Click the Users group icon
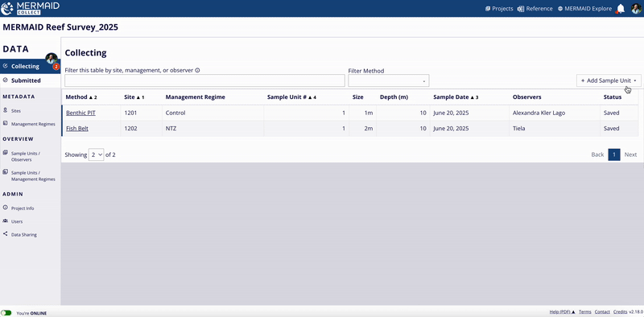 click(x=6, y=221)
